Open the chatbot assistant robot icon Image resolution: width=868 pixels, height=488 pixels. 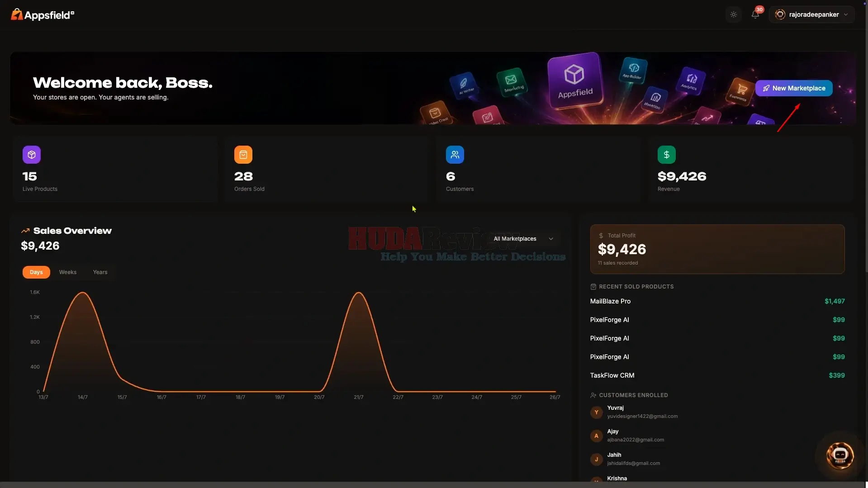840,455
